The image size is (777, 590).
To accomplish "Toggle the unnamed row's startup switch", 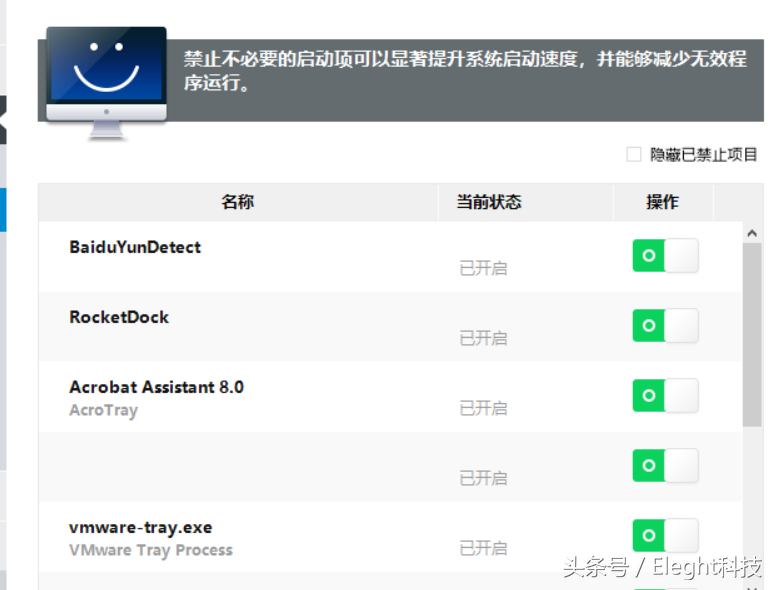I will (x=666, y=465).
